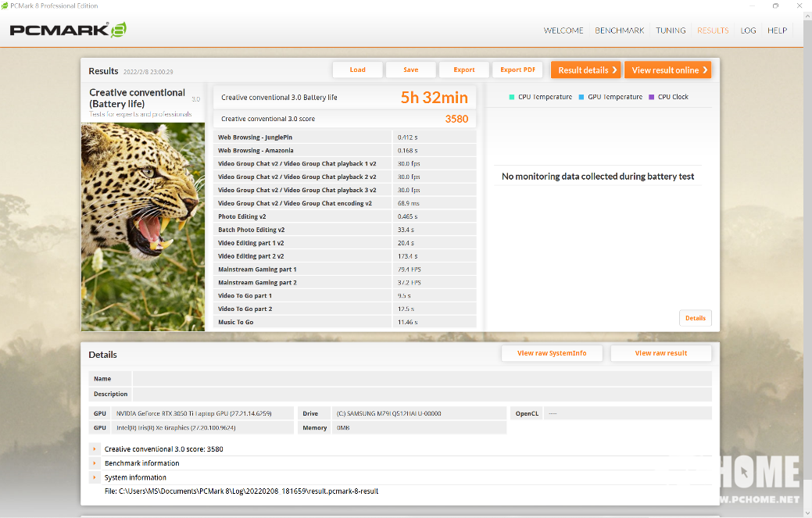The width and height of the screenshot is (812, 518).
Task: Open the HELP tab
Action: pyautogui.click(x=778, y=30)
